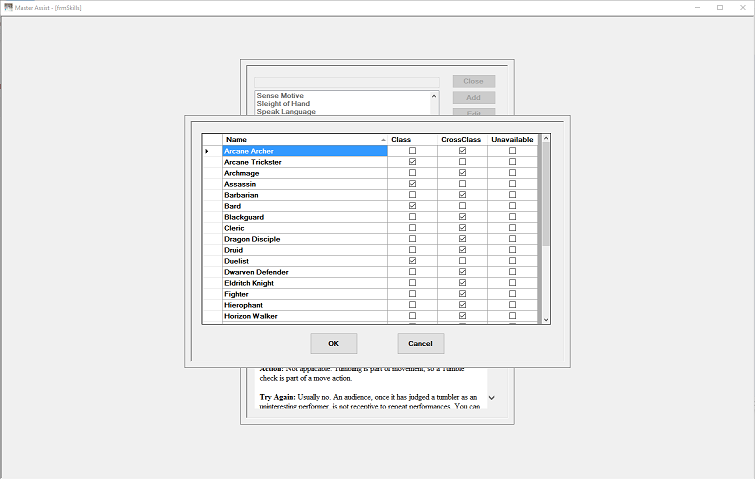Screen dimensions: 755x479
Task: Select the Bard name cell
Action: tap(305, 206)
